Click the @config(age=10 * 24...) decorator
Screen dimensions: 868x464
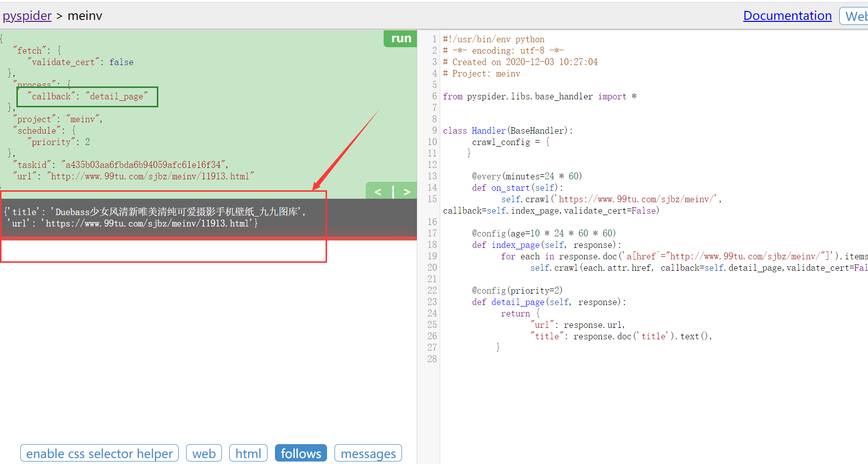(544, 233)
